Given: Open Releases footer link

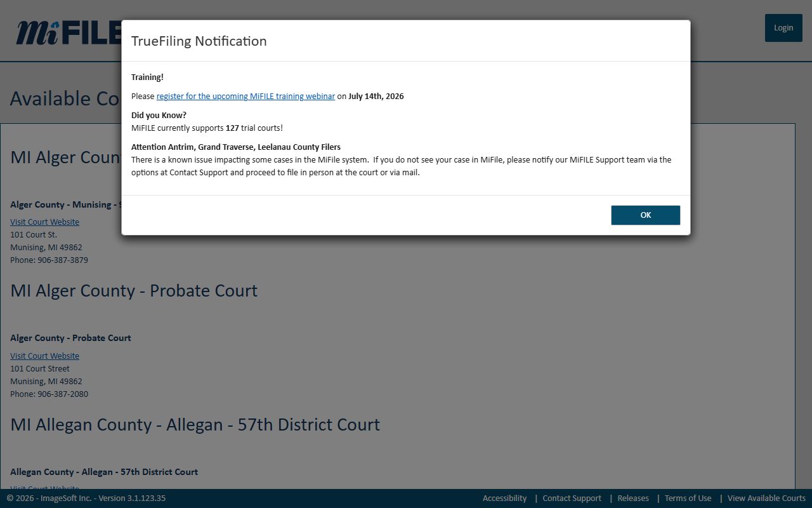Looking at the screenshot, I should pos(633,498).
